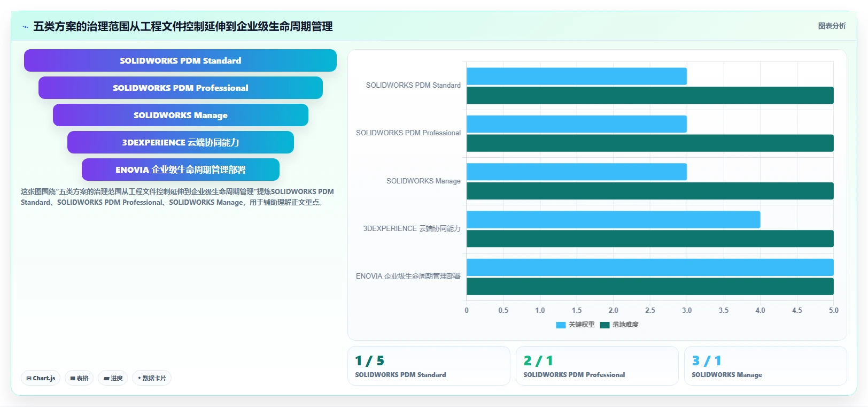Click green bar for SOLIDWORKS Manage
Image resolution: width=868 pixels, height=407 pixels.
click(650, 191)
